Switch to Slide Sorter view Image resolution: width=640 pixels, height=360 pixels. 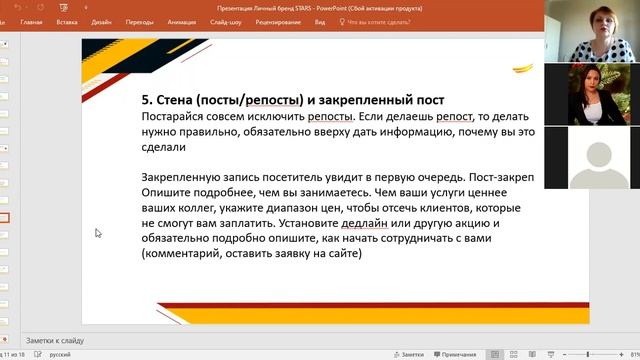click(x=513, y=354)
